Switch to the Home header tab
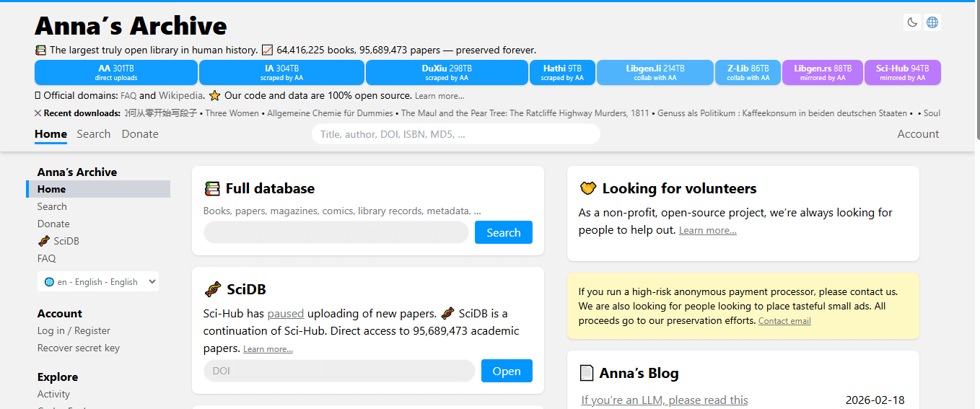 coord(51,134)
